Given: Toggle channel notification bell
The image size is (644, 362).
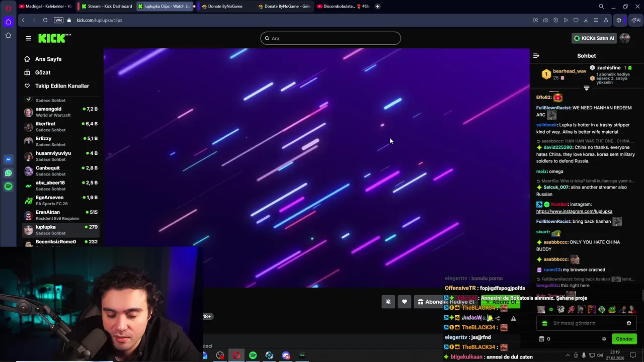Looking at the screenshot, I should [388, 302].
